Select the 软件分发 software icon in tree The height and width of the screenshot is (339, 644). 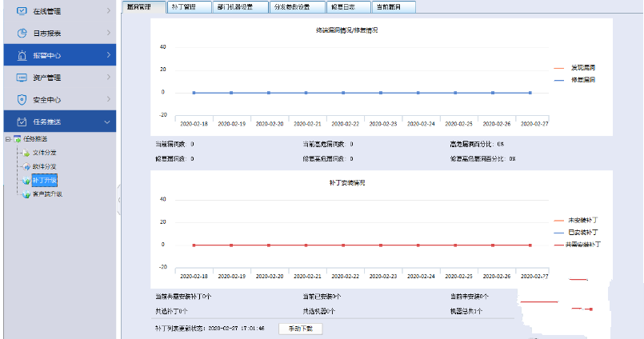pyautogui.click(x=26, y=166)
